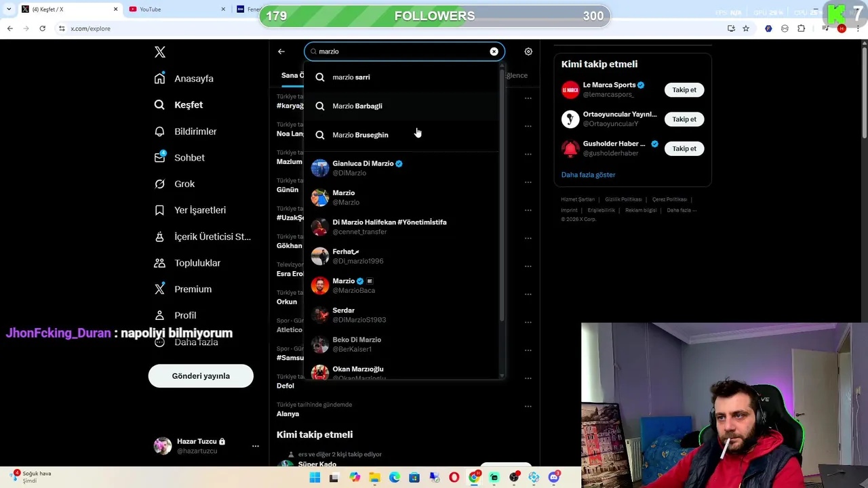Open the Alanya trending topic
The width and height of the screenshot is (868, 488).
click(288, 414)
